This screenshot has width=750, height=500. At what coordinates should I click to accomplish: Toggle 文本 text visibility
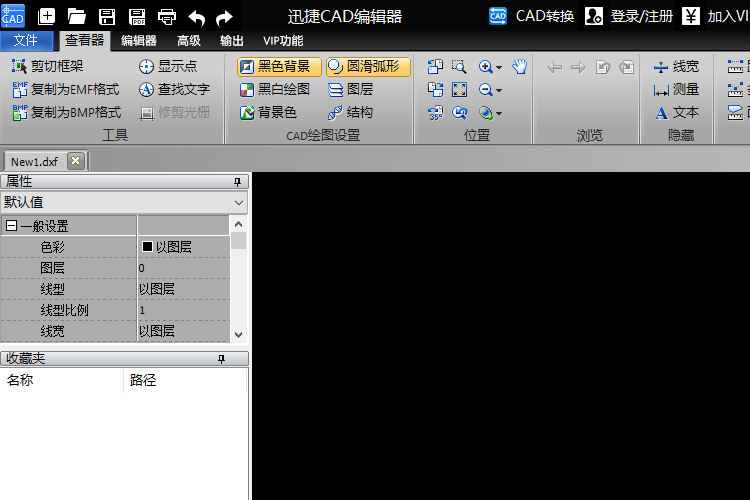click(x=676, y=112)
